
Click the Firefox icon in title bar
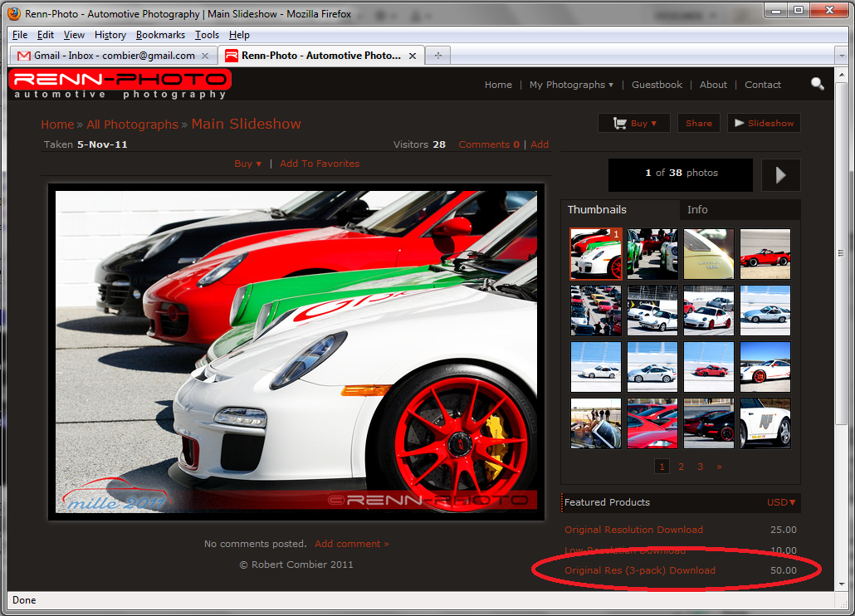(13, 13)
